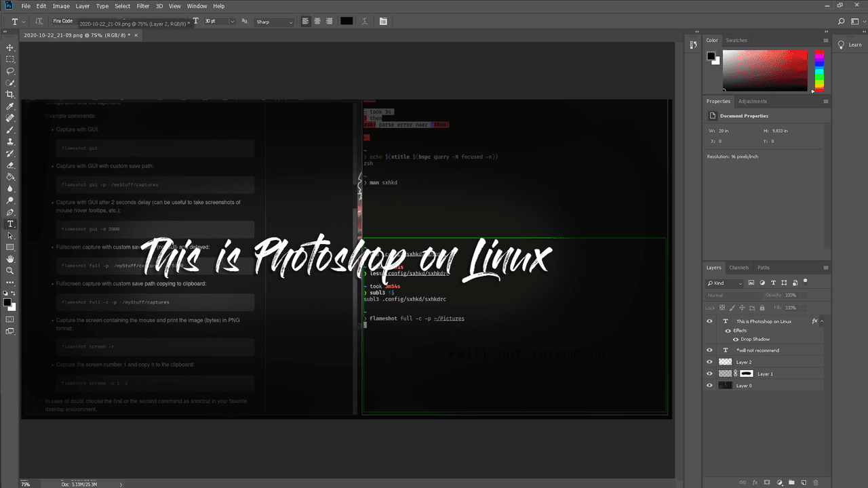Image resolution: width=868 pixels, height=488 pixels.
Task: Open the font size dropdown arrow
Action: 232,22
